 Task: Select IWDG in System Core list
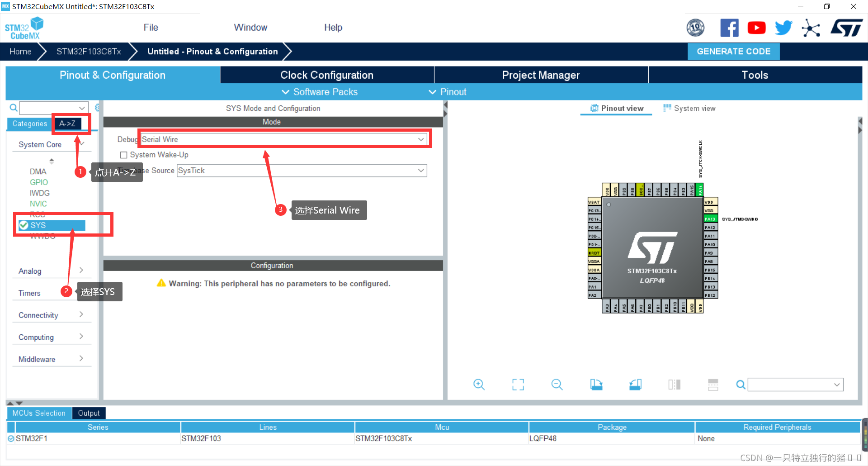pos(40,193)
